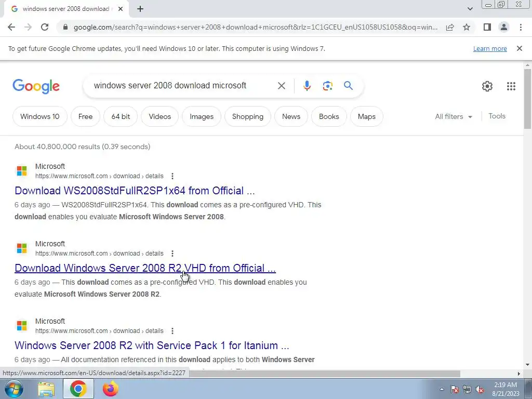Open Google apps grid
This screenshot has width=532, height=399.
click(x=511, y=86)
